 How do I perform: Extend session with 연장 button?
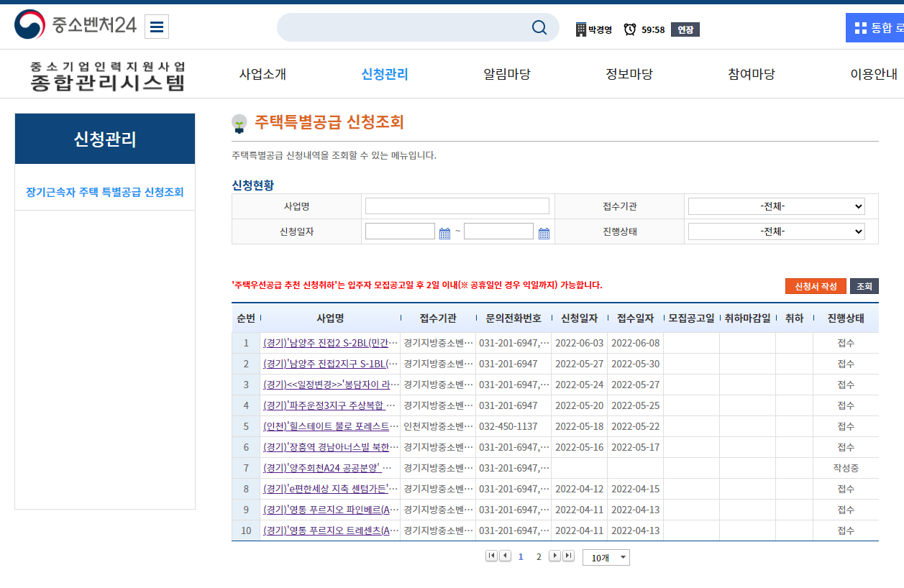pyautogui.click(x=685, y=29)
